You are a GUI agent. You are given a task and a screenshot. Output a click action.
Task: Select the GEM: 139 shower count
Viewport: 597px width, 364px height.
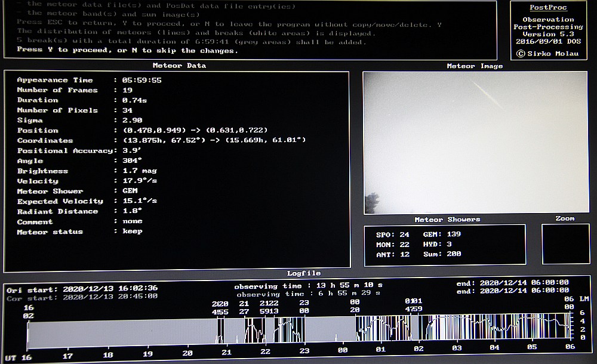[x=442, y=235]
